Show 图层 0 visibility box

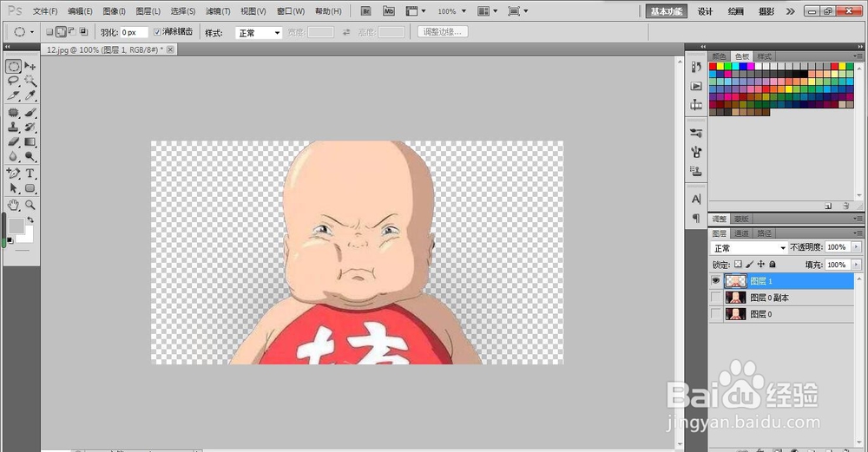point(716,314)
